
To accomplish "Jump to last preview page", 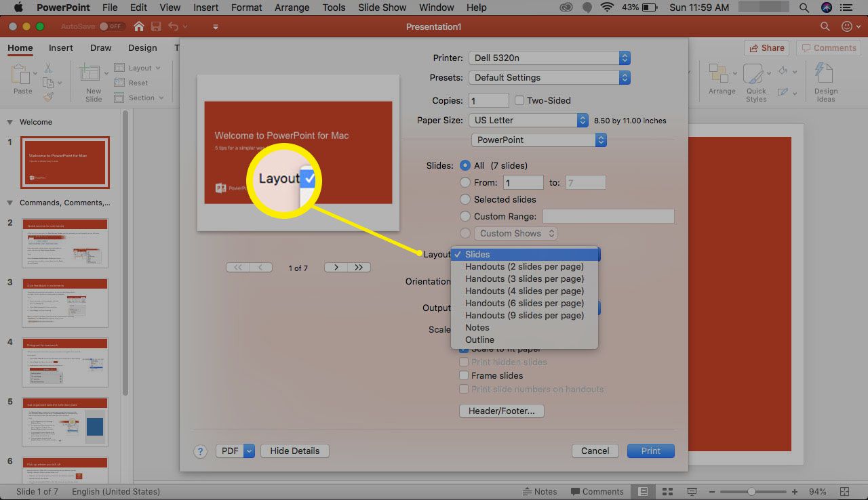I will pos(359,268).
